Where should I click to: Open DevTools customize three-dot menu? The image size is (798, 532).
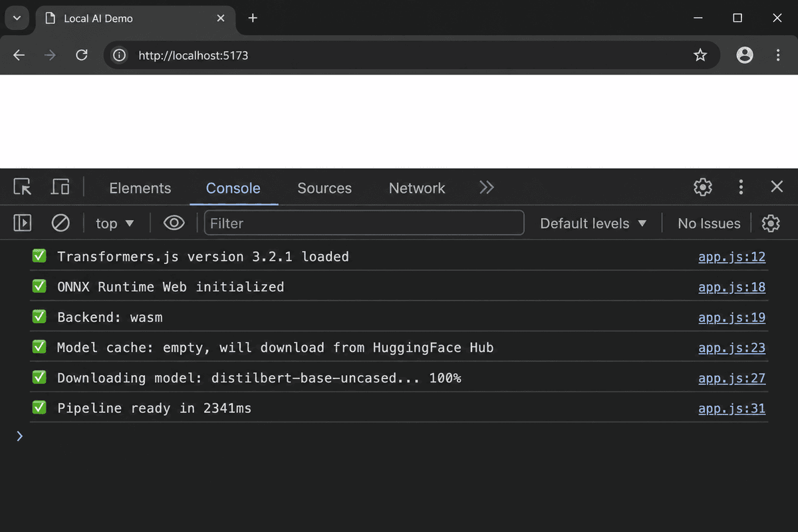pyautogui.click(x=741, y=188)
